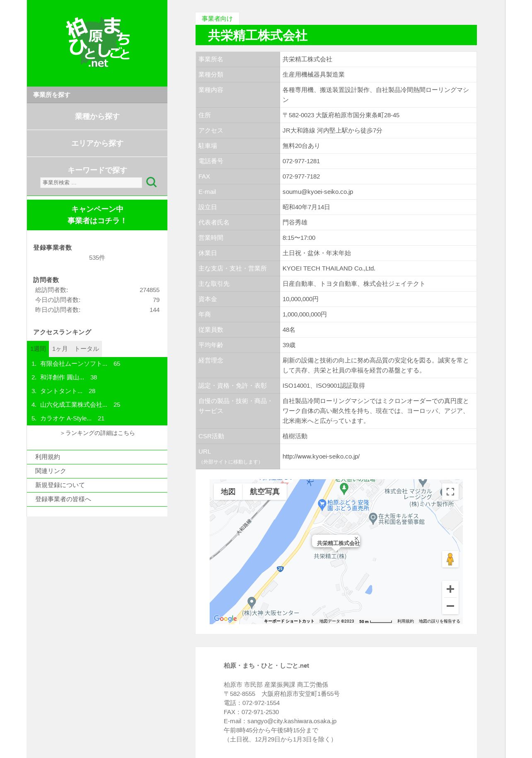Image resolution: width=532 pixels, height=758 pixels.
Task: Click 地図の誤りを報告する map link
Action: tap(439, 621)
